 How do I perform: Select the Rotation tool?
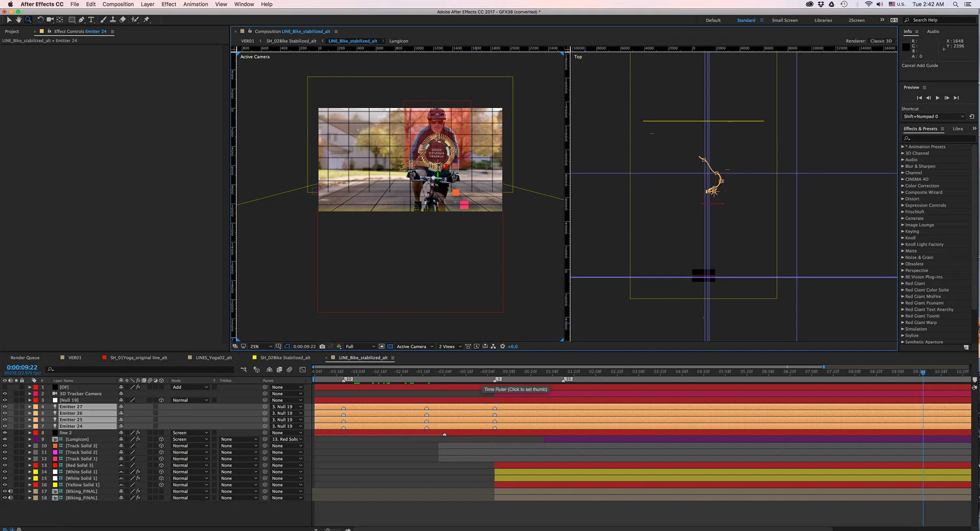(x=40, y=20)
